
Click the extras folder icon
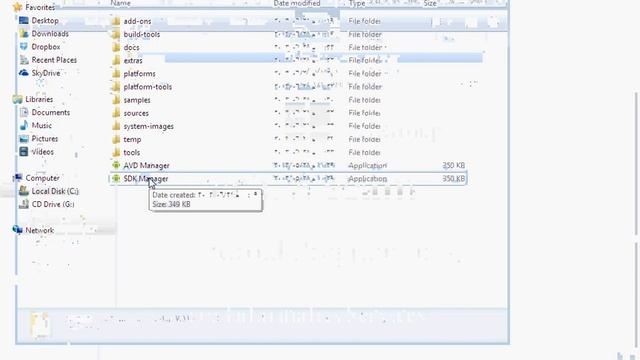click(116, 60)
